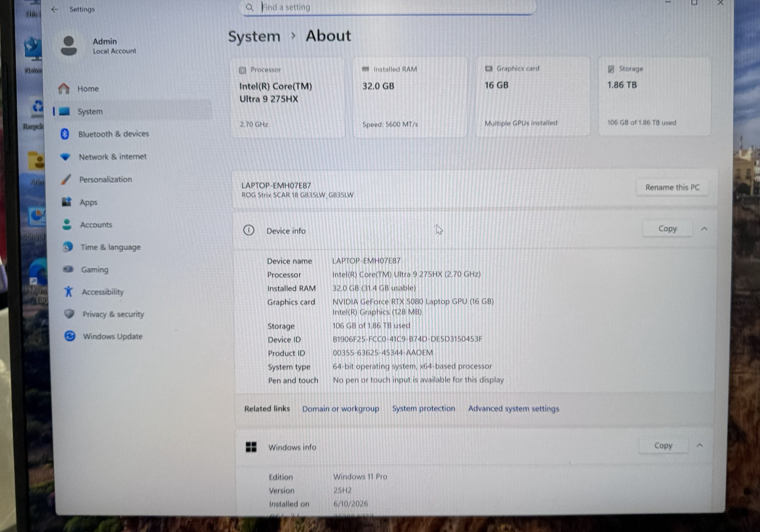Click Product ID value 00355-63625-45344-AAOEM
The width and height of the screenshot is (760, 532).
[383, 353]
